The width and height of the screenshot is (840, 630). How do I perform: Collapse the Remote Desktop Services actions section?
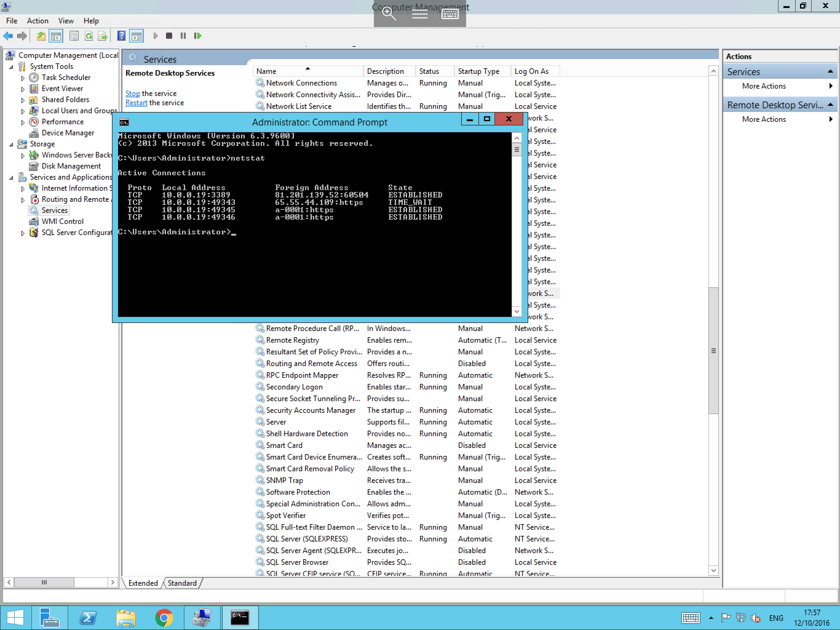831,105
